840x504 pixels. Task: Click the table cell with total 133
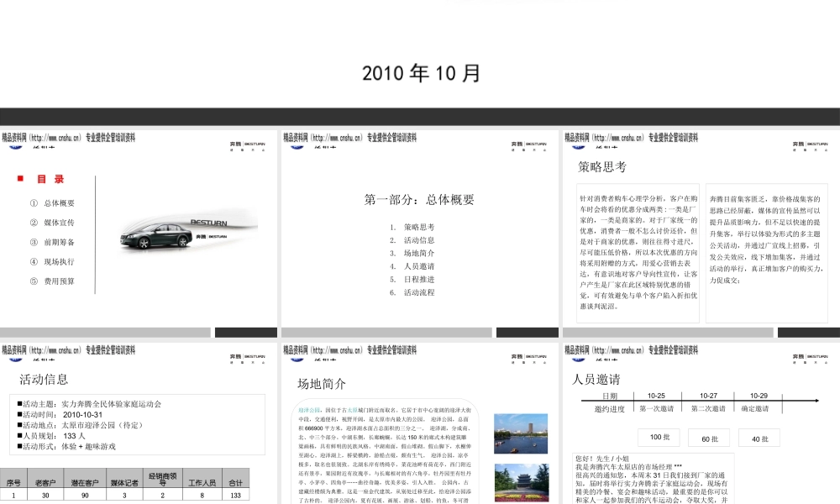click(x=236, y=496)
